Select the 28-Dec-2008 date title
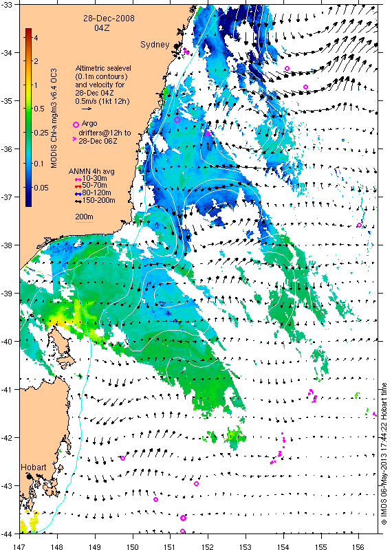This screenshot has width=392, height=550. click(109, 19)
